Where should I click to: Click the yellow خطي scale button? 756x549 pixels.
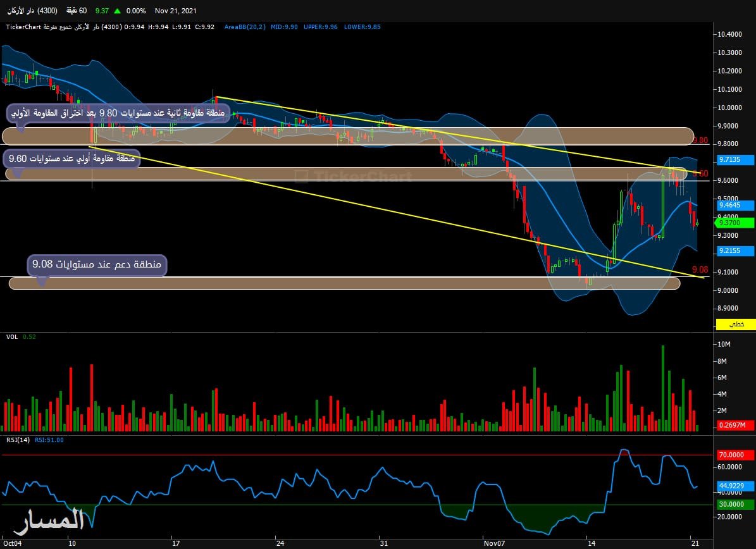[736, 324]
